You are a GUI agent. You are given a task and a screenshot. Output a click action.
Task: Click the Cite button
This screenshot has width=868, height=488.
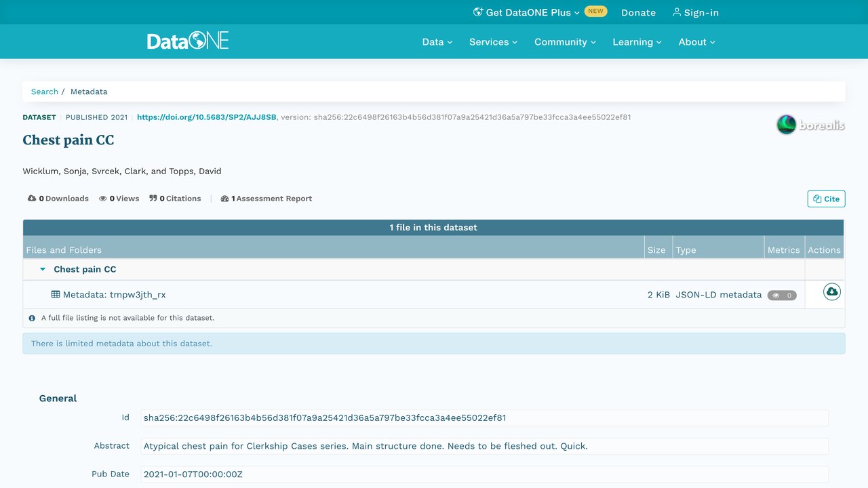pos(826,199)
